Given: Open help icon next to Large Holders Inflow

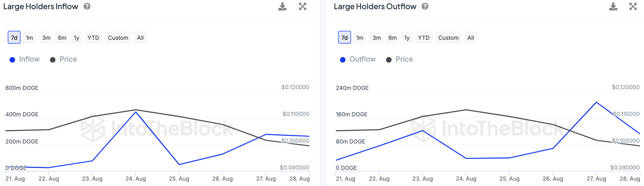Looking at the screenshot, I should pos(87,7).
